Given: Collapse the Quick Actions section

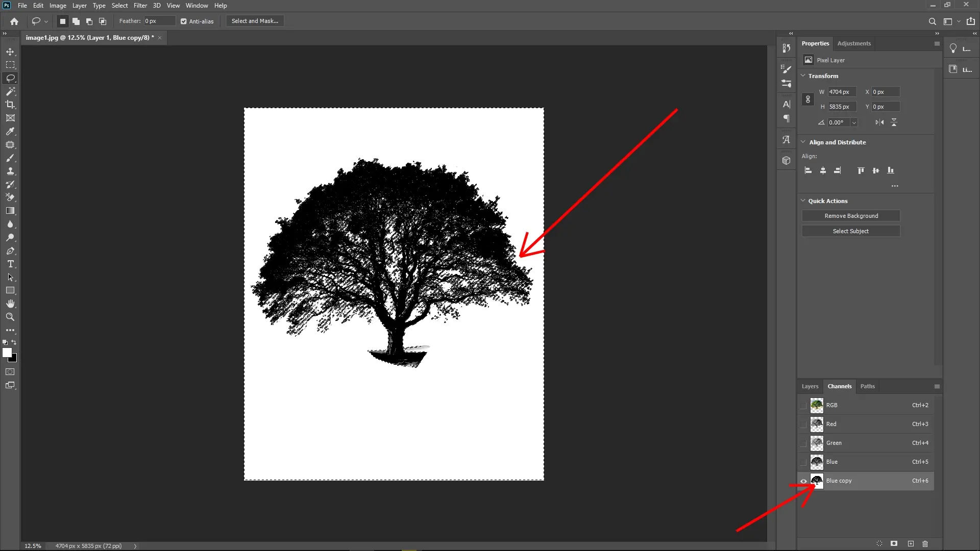Looking at the screenshot, I should pyautogui.click(x=803, y=201).
